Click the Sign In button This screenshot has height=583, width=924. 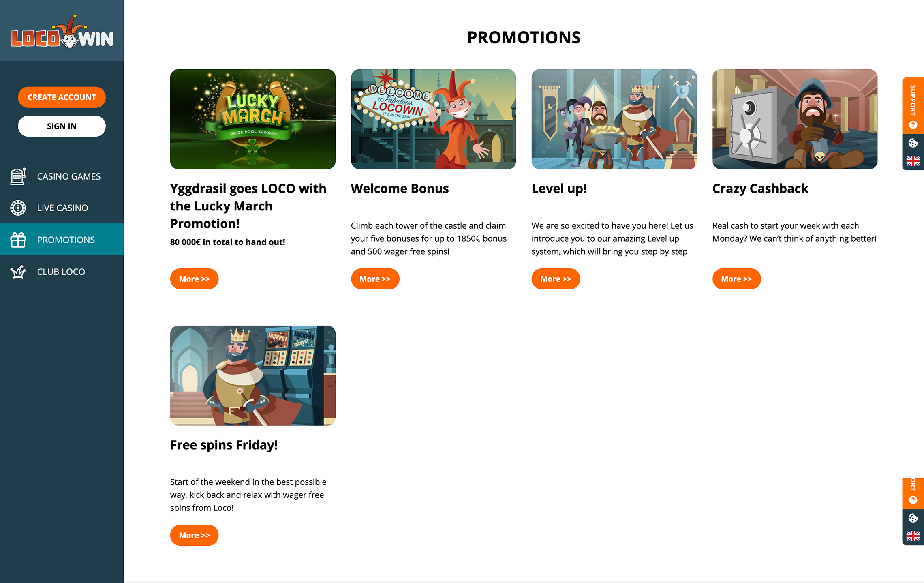point(62,126)
